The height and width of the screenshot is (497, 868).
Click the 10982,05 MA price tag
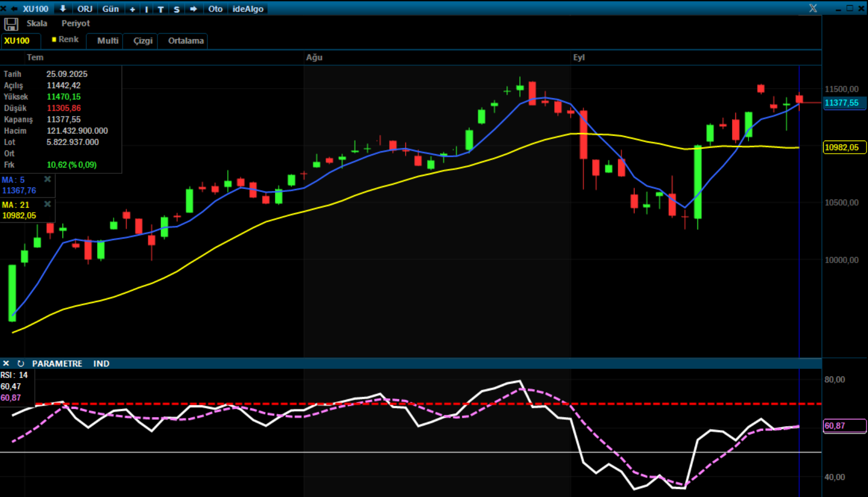[x=844, y=147]
